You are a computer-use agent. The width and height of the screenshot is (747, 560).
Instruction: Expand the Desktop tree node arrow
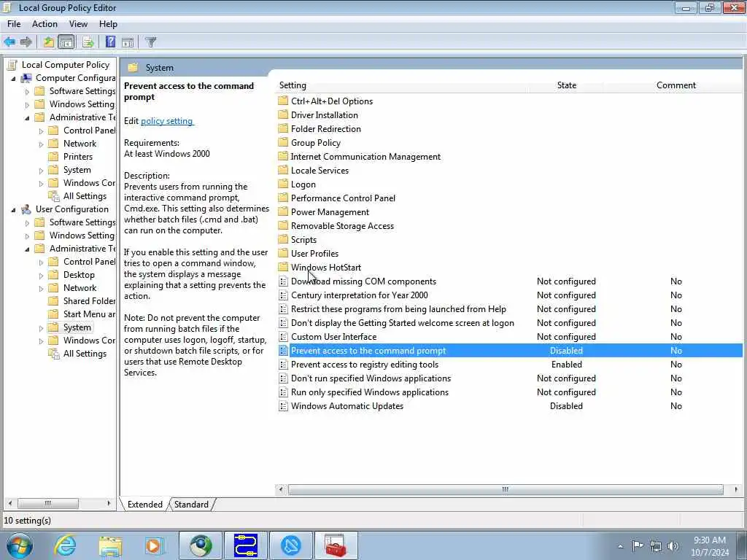pos(41,275)
